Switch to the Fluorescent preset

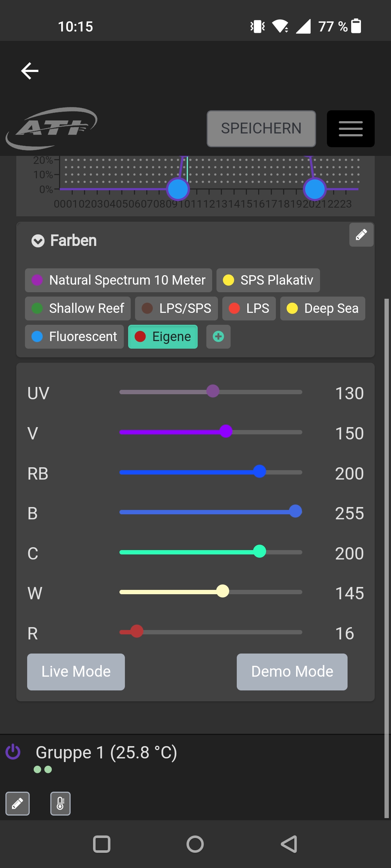coord(74,337)
